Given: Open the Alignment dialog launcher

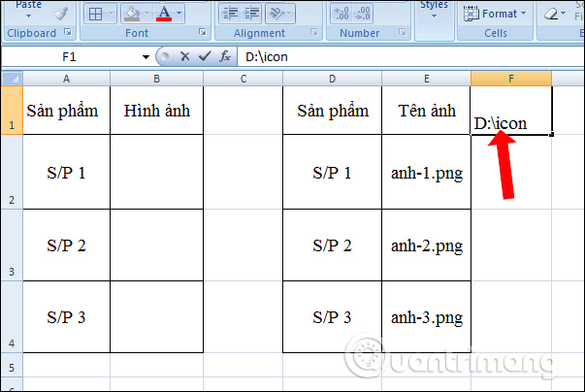Looking at the screenshot, I should [314, 32].
